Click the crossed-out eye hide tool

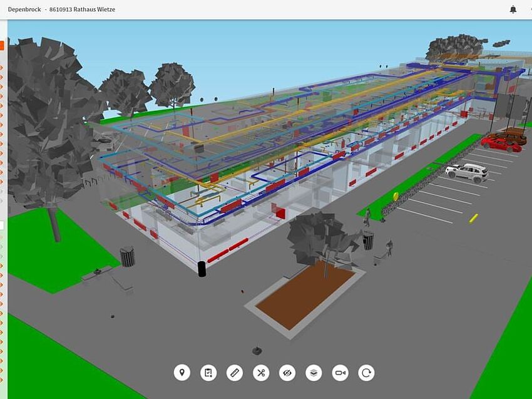tap(287, 373)
